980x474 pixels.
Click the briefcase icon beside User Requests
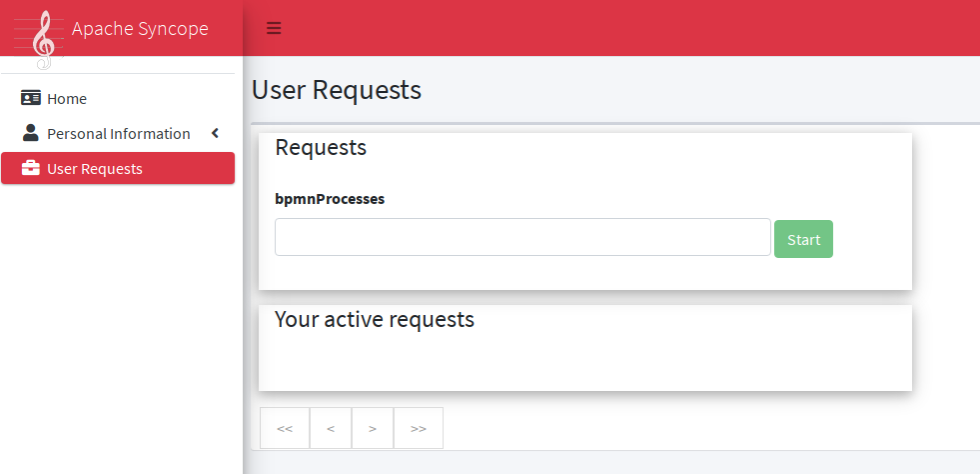click(x=31, y=169)
